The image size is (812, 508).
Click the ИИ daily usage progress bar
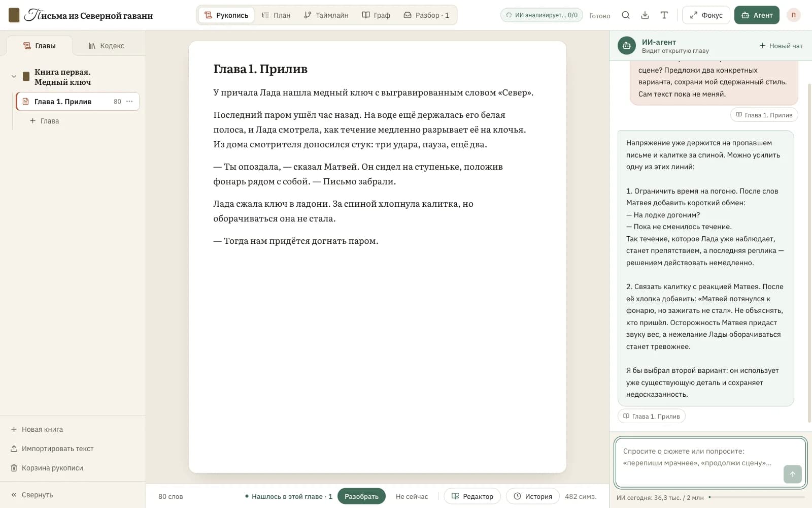tap(757, 497)
